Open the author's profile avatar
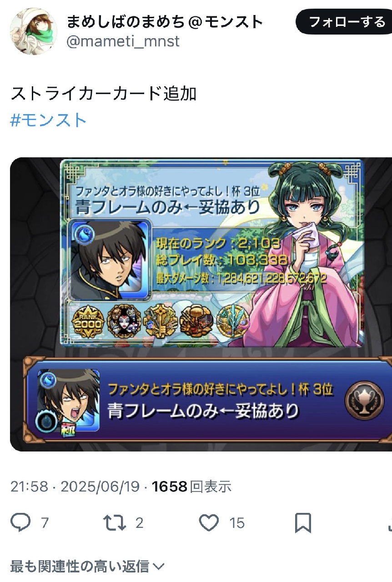The image size is (392, 582). 34,31
